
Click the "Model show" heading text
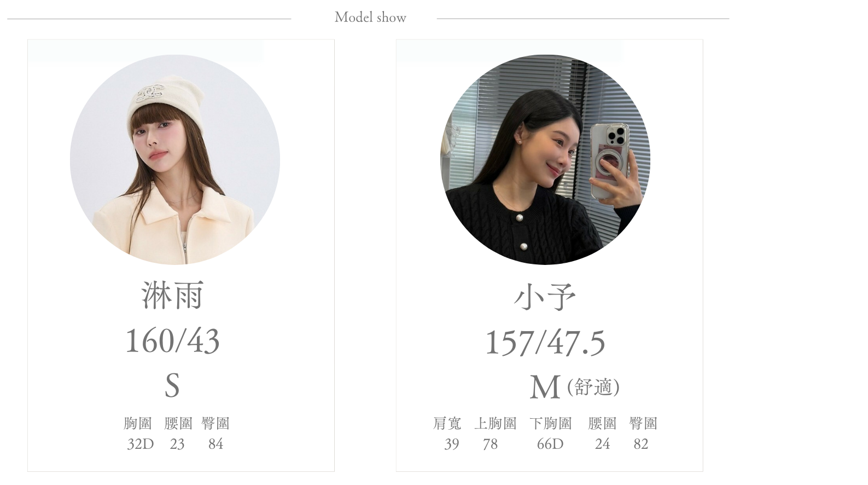(370, 18)
